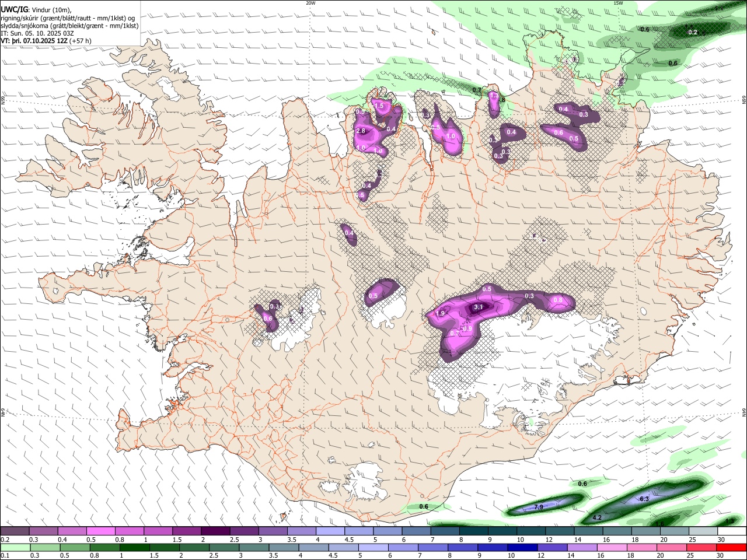This screenshot has height=560, width=747.
Task: Pick the darkest green swatch between 1 and 1.5
Action: pos(134,547)
